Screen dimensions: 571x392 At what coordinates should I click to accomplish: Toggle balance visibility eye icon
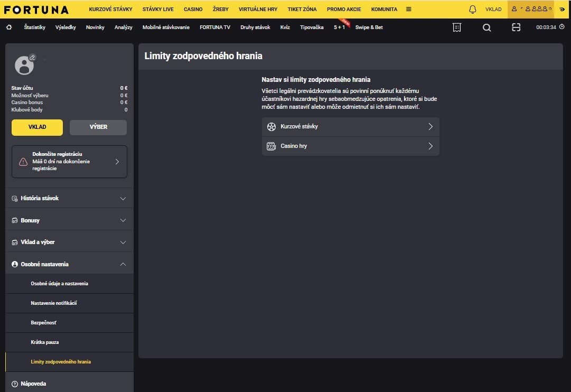coord(562,9)
